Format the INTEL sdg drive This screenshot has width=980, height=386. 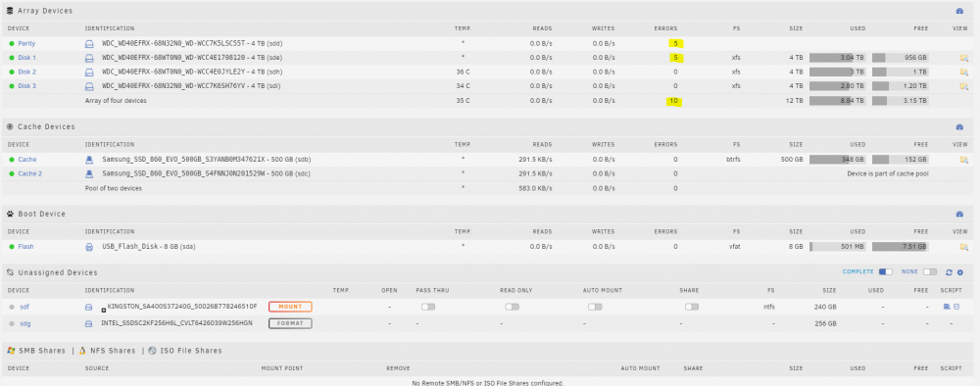pyautogui.click(x=290, y=323)
